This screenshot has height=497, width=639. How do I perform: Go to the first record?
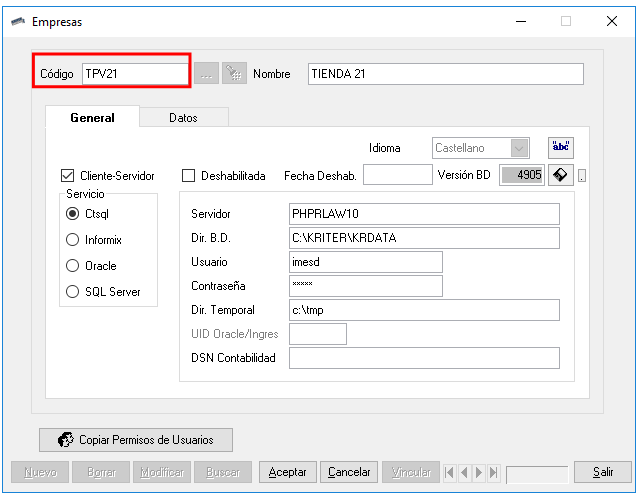coord(450,472)
